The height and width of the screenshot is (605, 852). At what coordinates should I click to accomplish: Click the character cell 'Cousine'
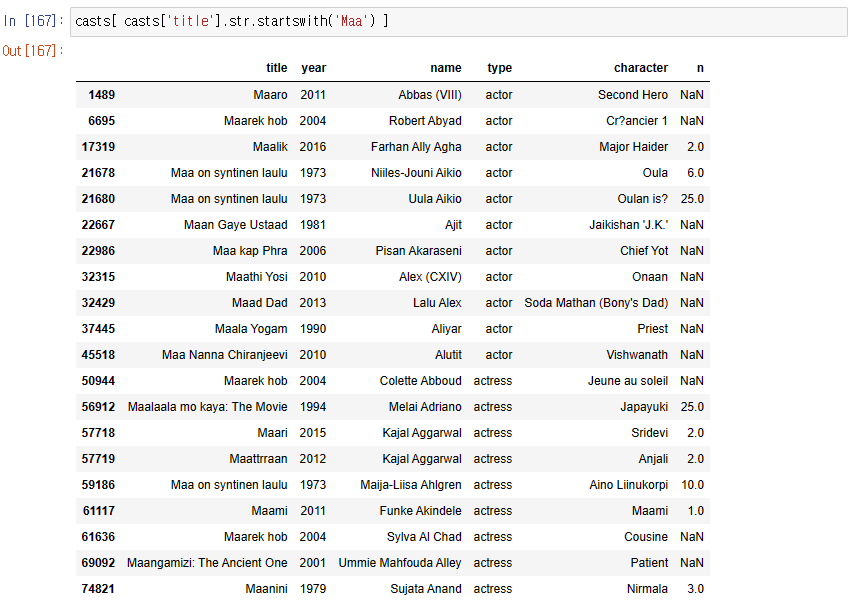pyautogui.click(x=646, y=537)
